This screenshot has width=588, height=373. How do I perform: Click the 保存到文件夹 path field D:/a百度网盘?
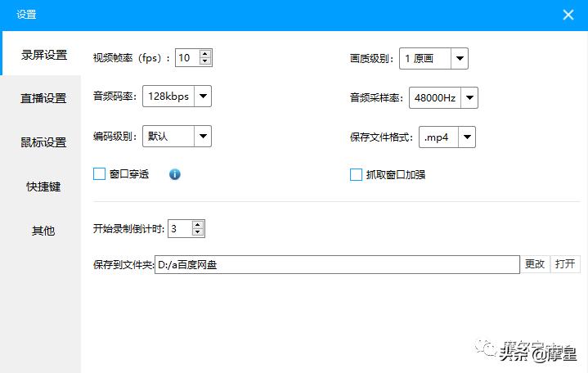337,264
